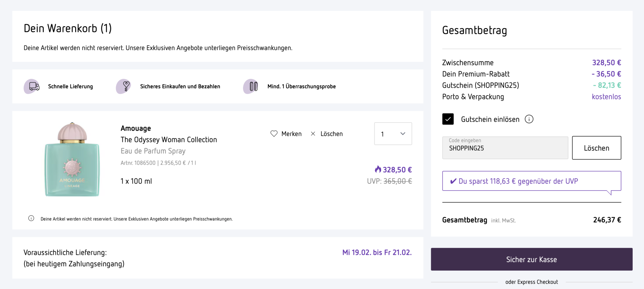Click the Premium-Rabatt value - 36,50 €

pyautogui.click(x=606, y=74)
